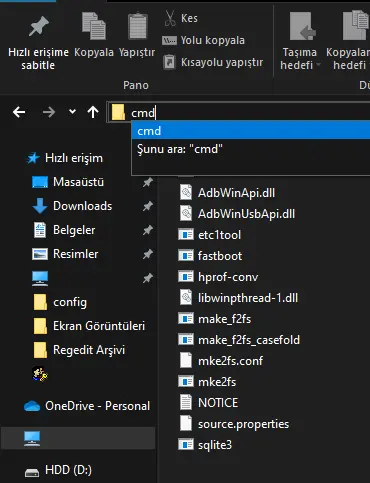
Task: Click the OneDrive cloud icon
Action: coord(32,406)
